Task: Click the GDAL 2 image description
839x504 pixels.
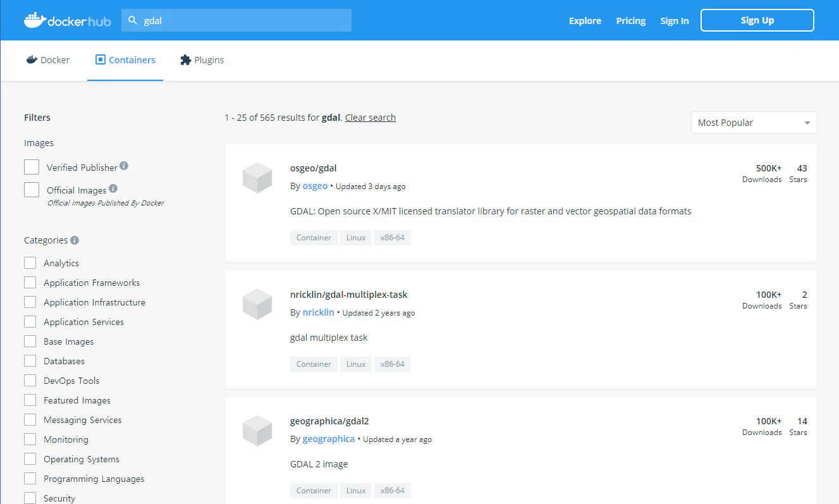Action: pyautogui.click(x=319, y=464)
